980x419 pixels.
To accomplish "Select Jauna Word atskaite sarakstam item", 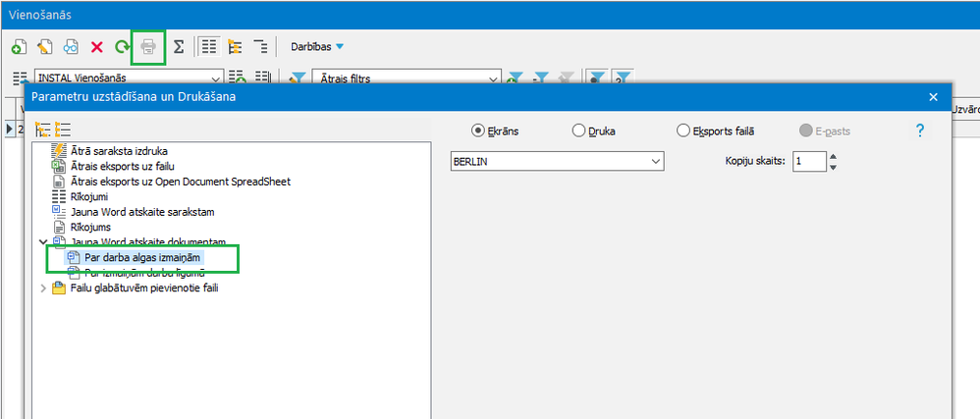I will (x=142, y=212).
